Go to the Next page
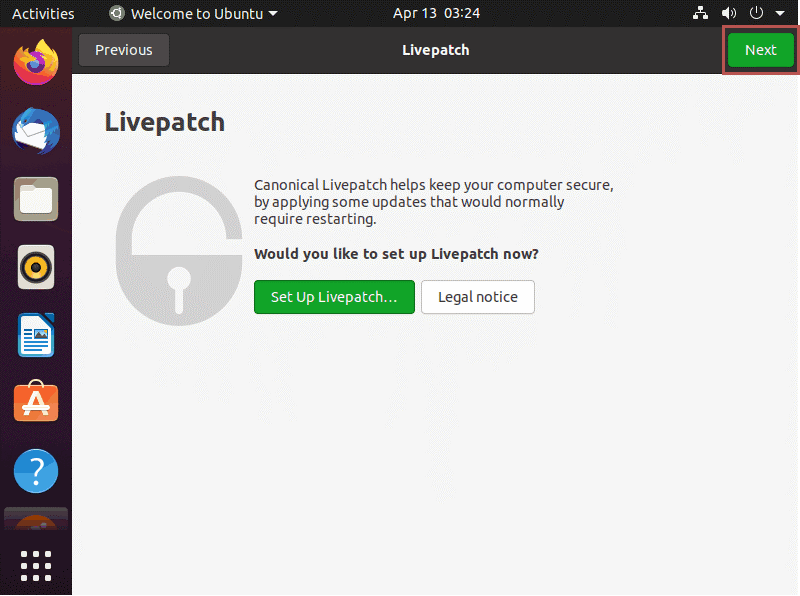This screenshot has height=596, width=800. pyautogui.click(x=760, y=50)
